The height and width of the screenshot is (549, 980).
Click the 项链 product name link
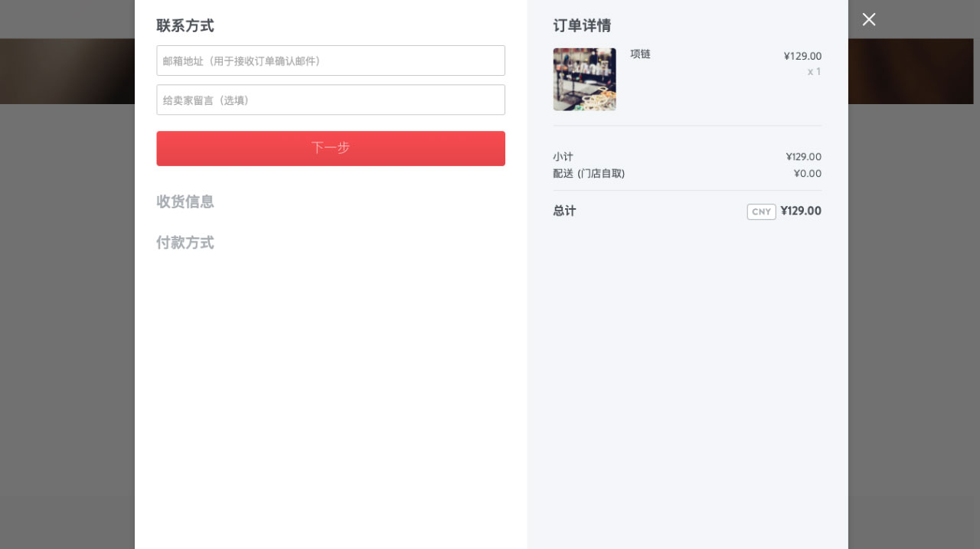640,54
